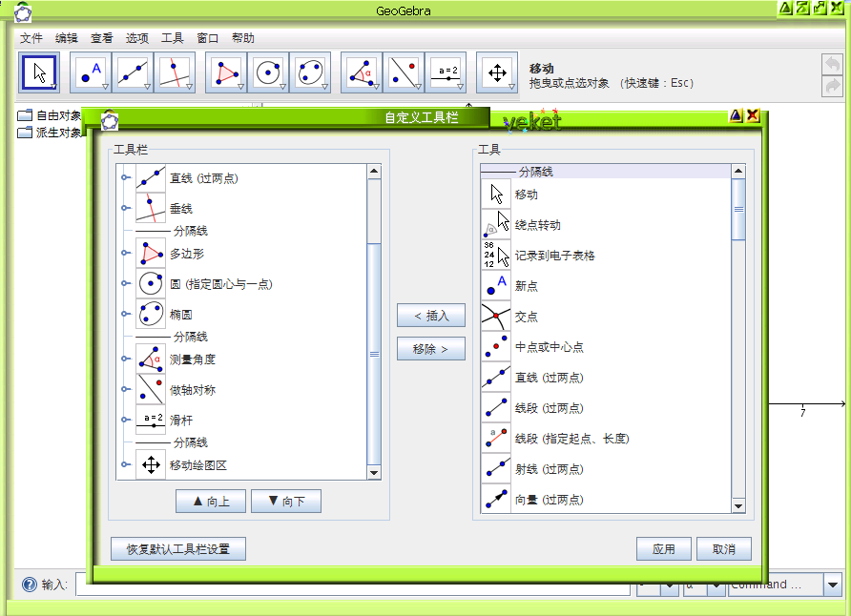Select the Move arrow tool in main toolbar

[x=38, y=72]
